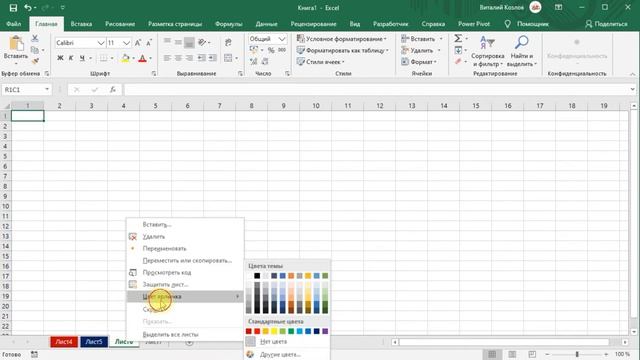Toggle top vertical alignment

tap(167, 42)
